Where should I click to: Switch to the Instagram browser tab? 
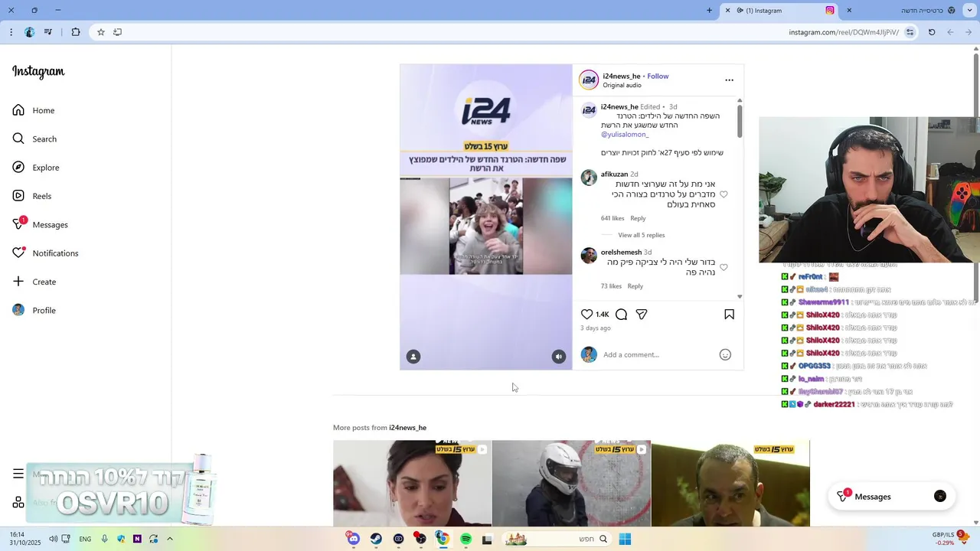(x=779, y=11)
